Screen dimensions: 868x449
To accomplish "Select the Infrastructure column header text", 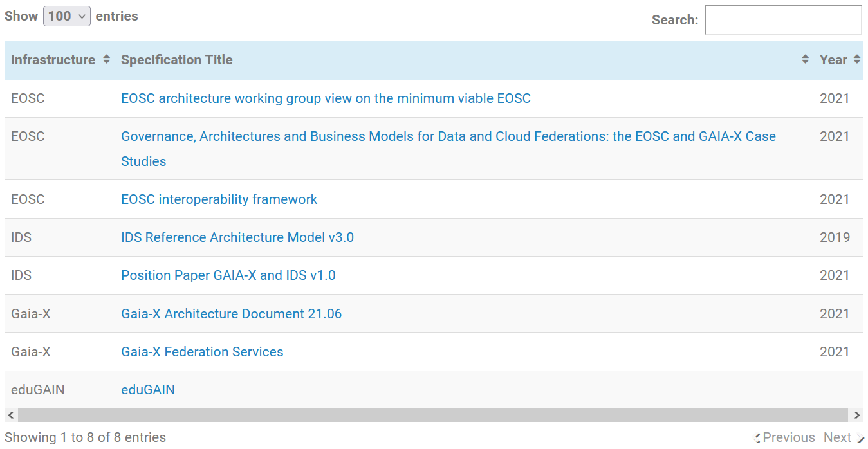I will (53, 60).
